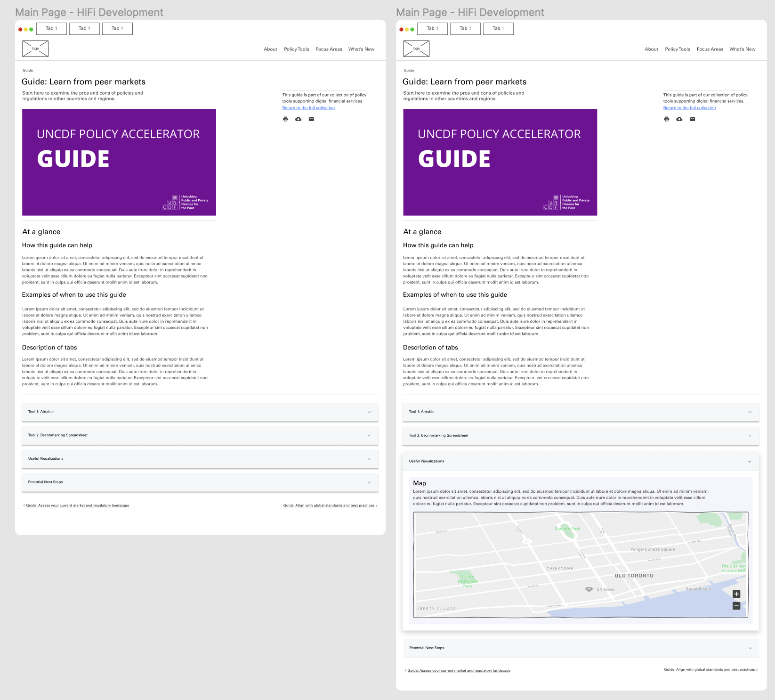Open About menu in right mockup
Screen dimensions: 775x700
tap(651, 49)
